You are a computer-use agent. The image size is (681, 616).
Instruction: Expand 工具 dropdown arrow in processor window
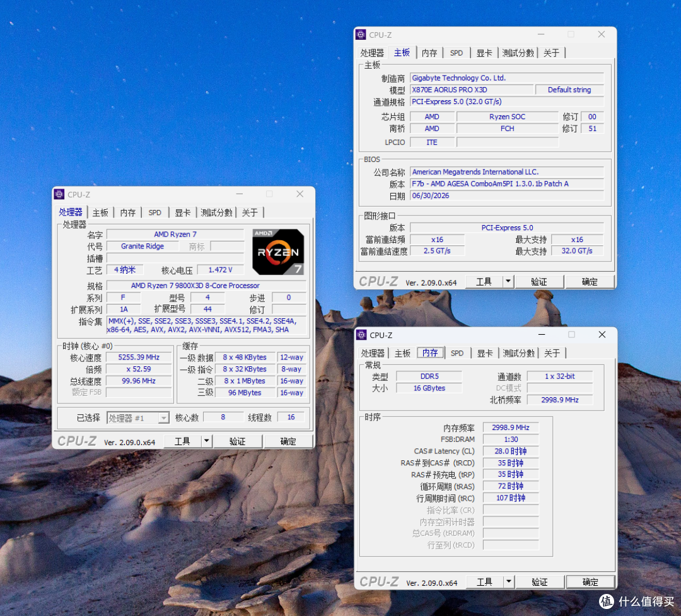(x=207, y=441)
